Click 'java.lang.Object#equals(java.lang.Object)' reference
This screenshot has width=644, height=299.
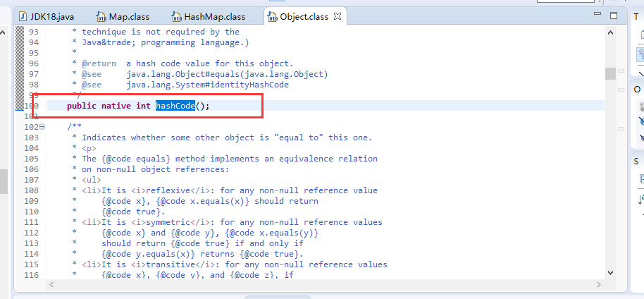[x=227, y=74]
